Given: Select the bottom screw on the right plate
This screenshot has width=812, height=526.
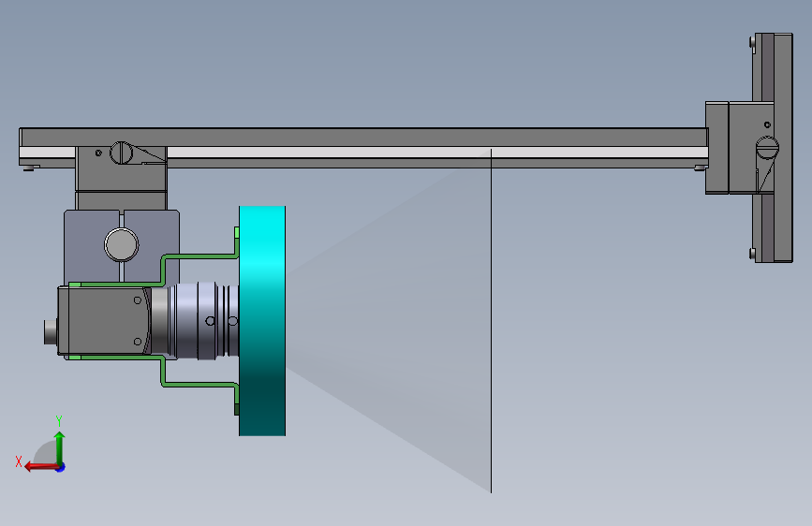Looking at the screenshot, I should pos(752,254).
